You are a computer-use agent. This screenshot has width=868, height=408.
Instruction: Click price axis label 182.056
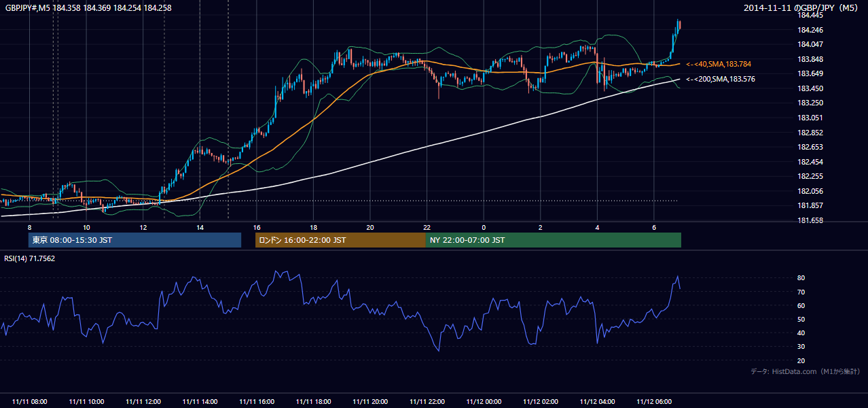click(x=810, y=191)
